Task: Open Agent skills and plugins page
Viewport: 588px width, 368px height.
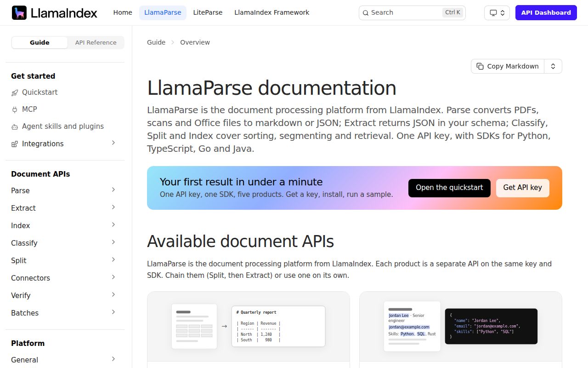Action: [63, 126]
